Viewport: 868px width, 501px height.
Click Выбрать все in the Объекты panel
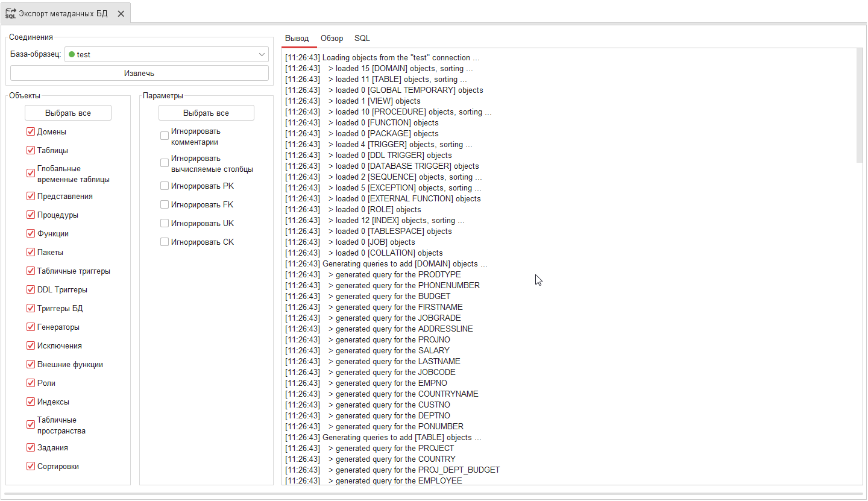click(x=68, y=112)
